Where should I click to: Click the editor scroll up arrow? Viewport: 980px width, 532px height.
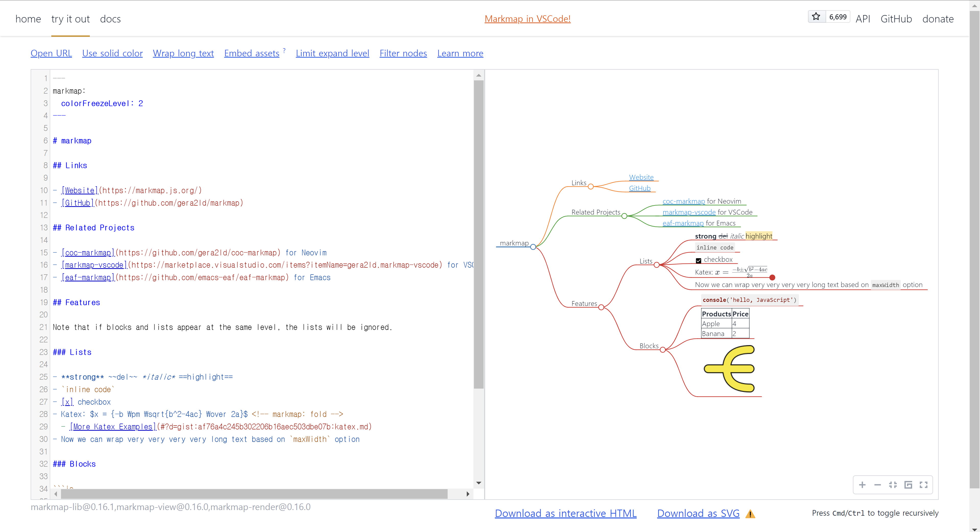[479, 75]
